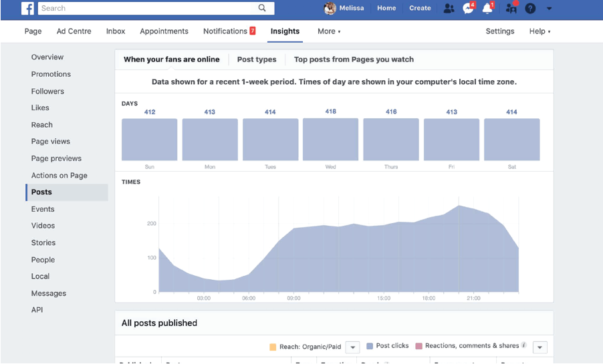Open Page views in the sidebar
The height and width of the screenshot is (364, 603).
pyautogui.click(x=51, y=142)
